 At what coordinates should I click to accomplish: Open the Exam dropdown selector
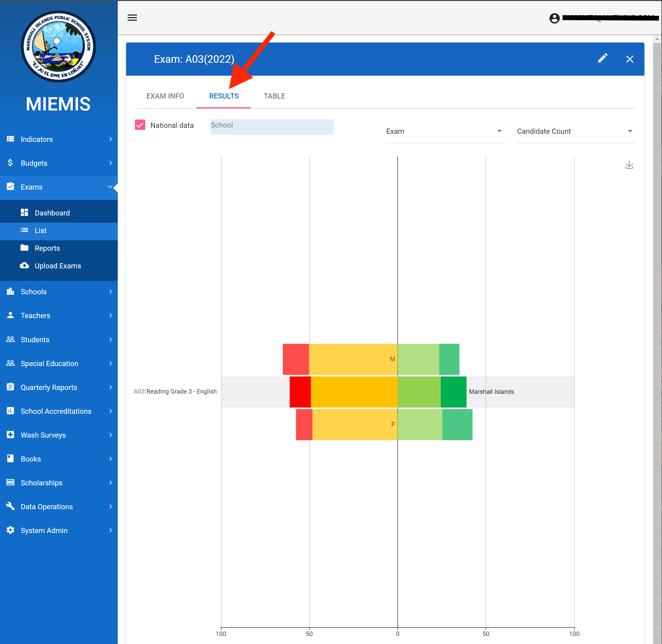tap(445, 131)
